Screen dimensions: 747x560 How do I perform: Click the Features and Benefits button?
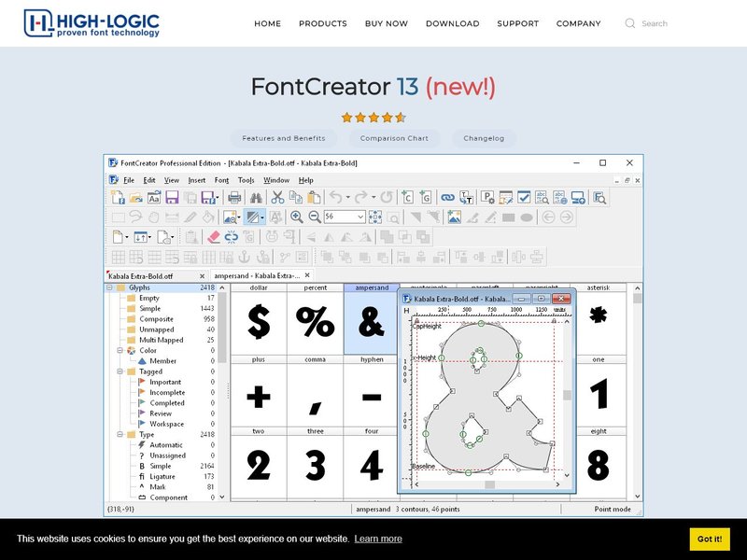tap(284, 138)
